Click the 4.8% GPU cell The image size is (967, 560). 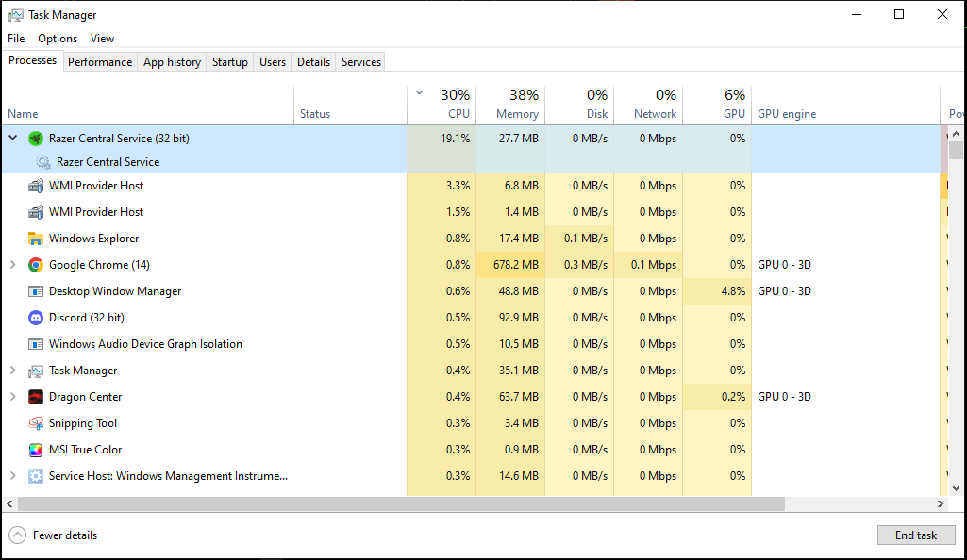717,291
